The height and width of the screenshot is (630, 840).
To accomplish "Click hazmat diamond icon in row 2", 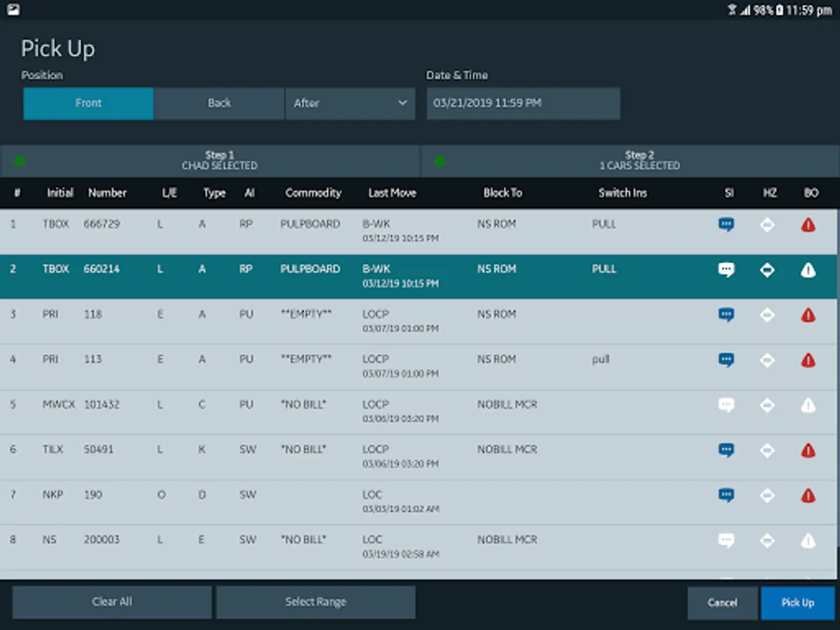I will point(767,270).
